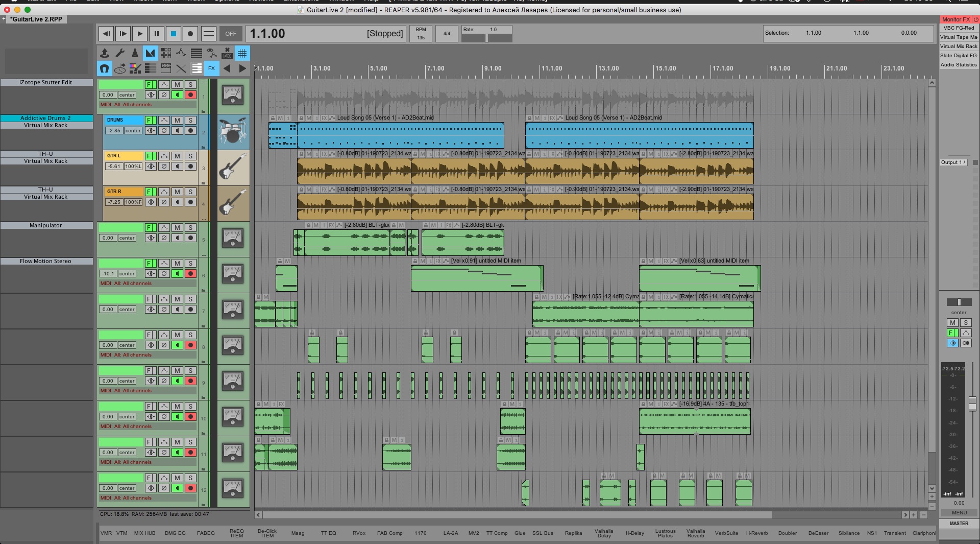This screenshot has width=980, height=544.
Task: Click the FX icon marked with an X
Action: pyautogui.click(x=227, y=53)
